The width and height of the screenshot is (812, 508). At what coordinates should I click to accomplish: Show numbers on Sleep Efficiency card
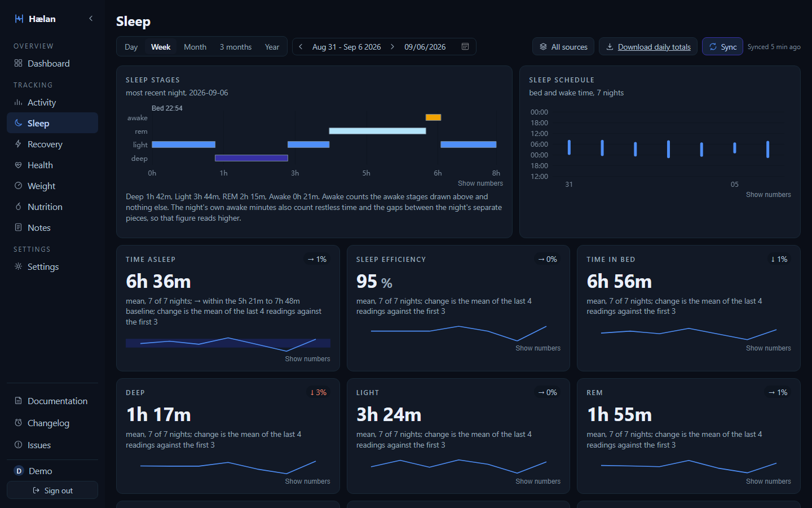[x=538, y=348]
